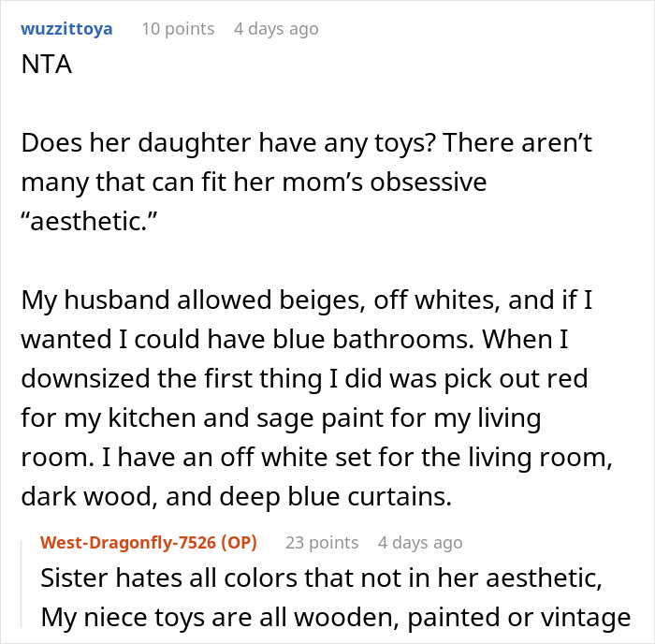Viewport: 655px width, 644px height.
Task: Click the 23 points score
Action: click(322, 542)
